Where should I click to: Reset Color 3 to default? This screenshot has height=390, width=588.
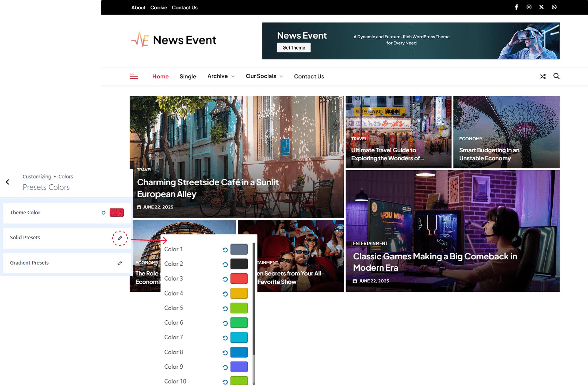tap(225, 279)
